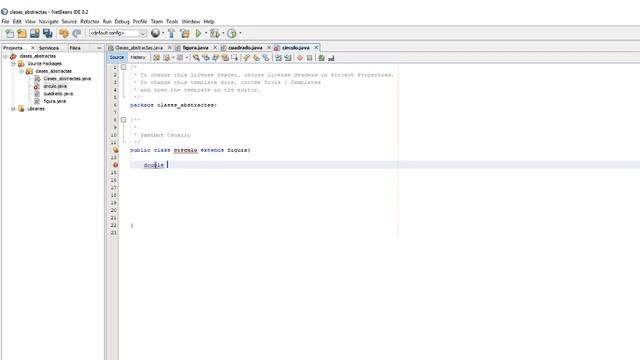Switch to figura.java editor tab
Viewport: 640px width, 360px height.
click(x=196, y=48)
